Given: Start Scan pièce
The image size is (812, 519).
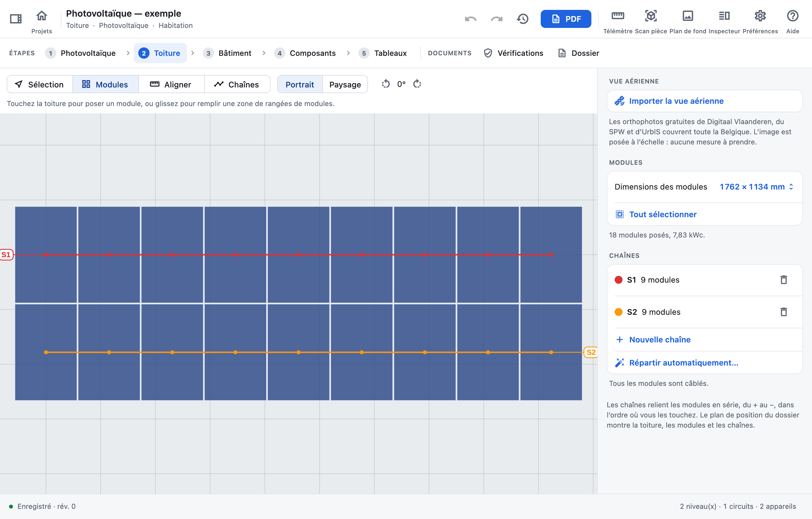Looking at the screenshot, I should coord(650,22).
